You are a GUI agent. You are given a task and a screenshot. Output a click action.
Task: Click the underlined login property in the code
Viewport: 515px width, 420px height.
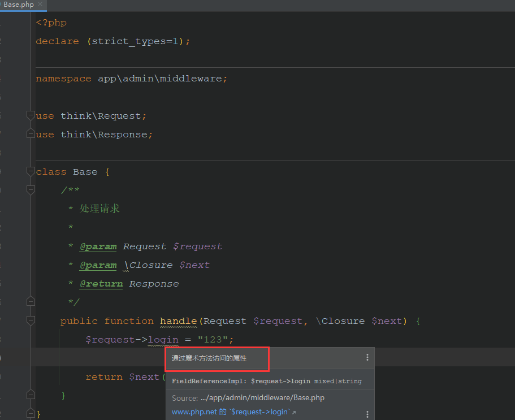point(163,340)
